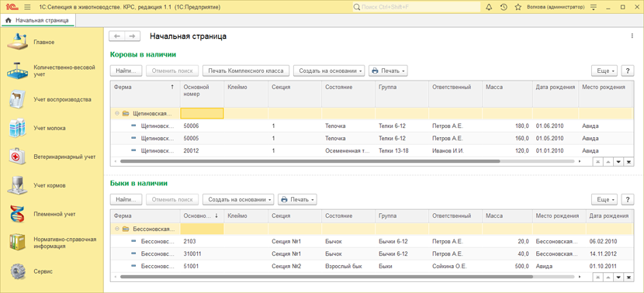Open the Ветеринарный учет section icon
The image size is (644, 293).
17,157
